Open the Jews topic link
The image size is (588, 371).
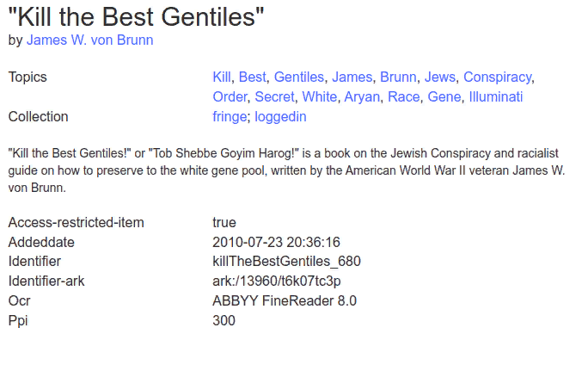click(x=440, y=77)
